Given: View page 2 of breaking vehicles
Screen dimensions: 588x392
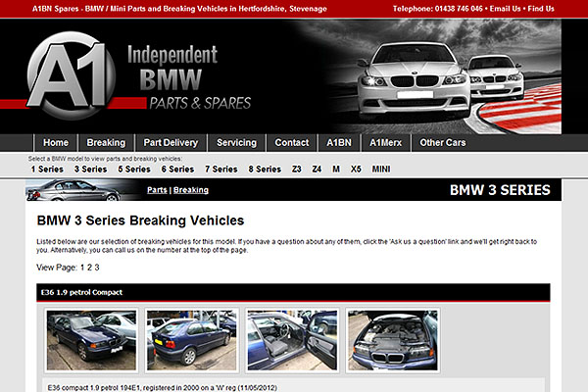Looking at the screenshot, I should [x=89, y=268].
